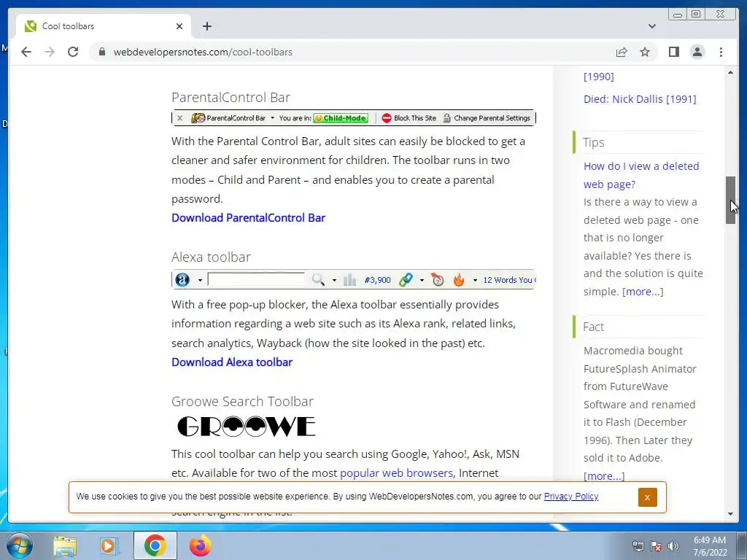Click the forward navigation arrow
This screenshot has height=560, width=747.
coord(50,52)
